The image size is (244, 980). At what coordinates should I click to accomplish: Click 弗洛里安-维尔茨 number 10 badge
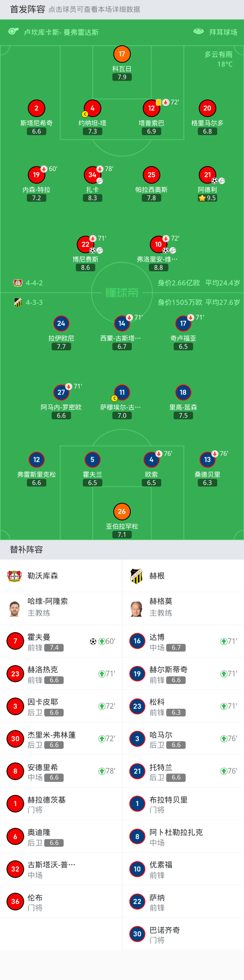159,244
